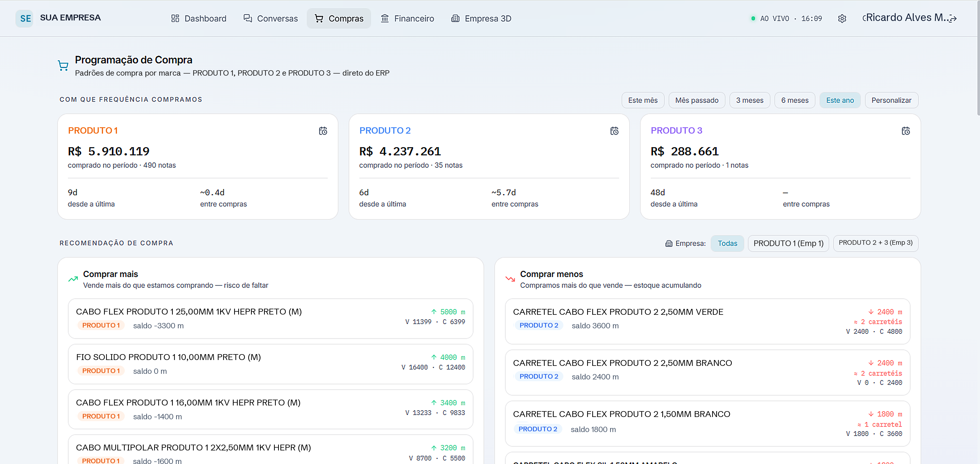Click the 'saldo -3300 m' text
980x464 pixels.
[158, 326]
